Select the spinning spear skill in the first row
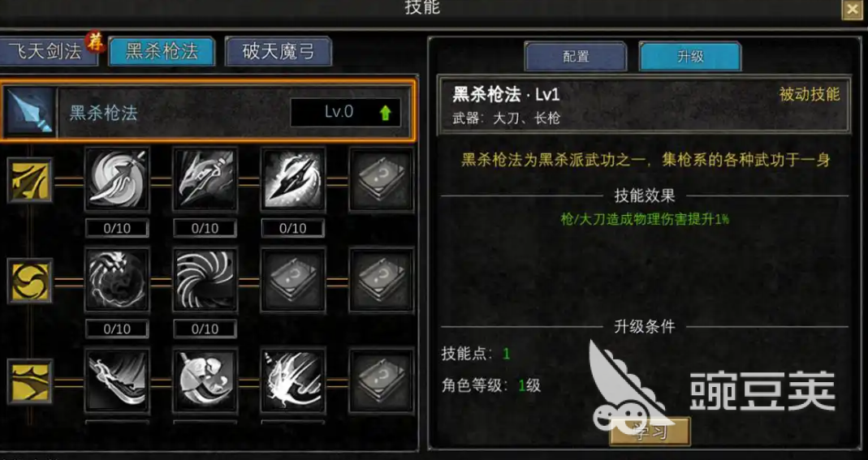 [x=117, y=179]
